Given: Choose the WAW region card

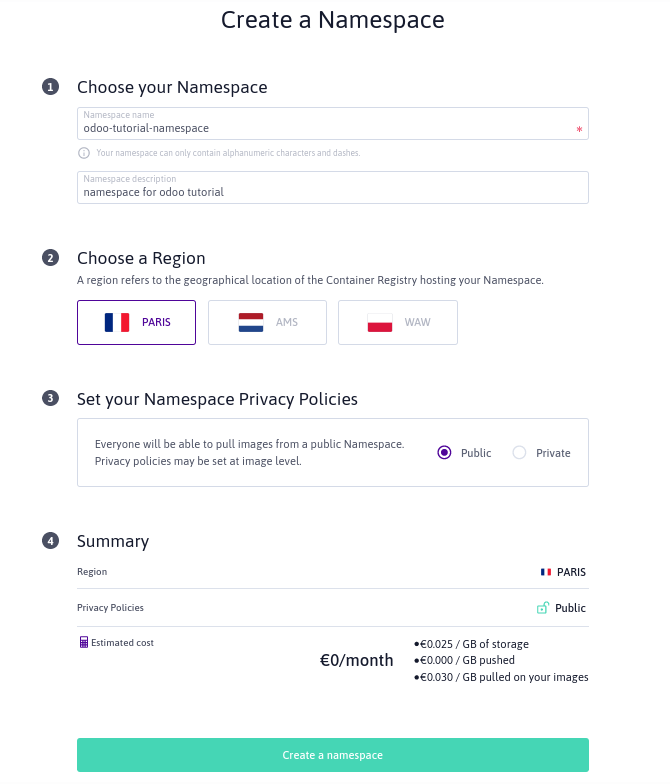Looking at the screenshot, I should click(397, 322).
